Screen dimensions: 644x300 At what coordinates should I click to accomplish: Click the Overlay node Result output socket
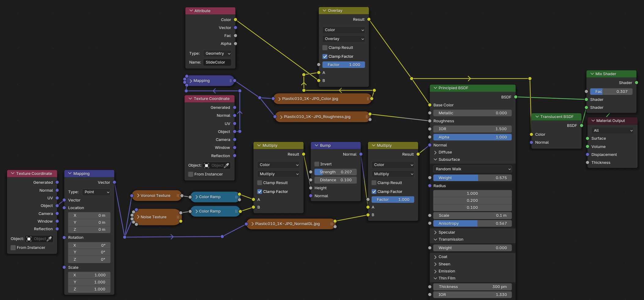pyautogui.click(x=369, y=19)
